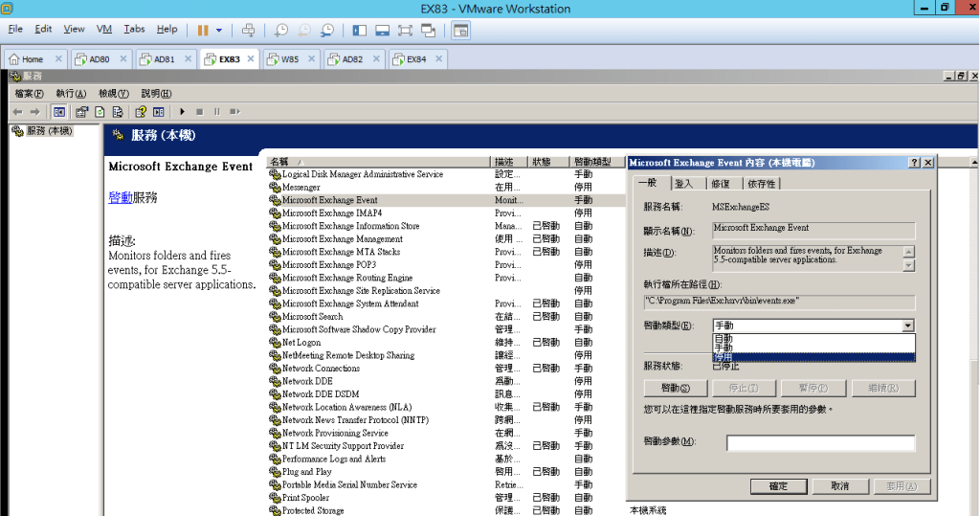
Task: Open the snapshot manager icon
Action: coord(328,30)
